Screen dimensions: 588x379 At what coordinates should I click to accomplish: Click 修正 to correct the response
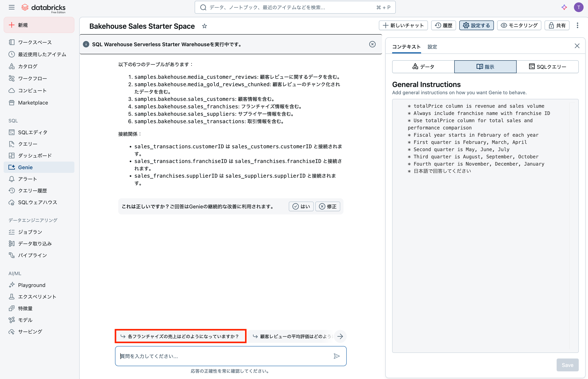tap(328, 207)
